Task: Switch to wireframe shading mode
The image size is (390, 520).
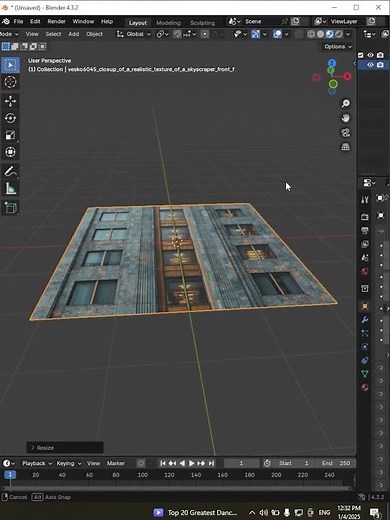Action: (x=311, y=34)
